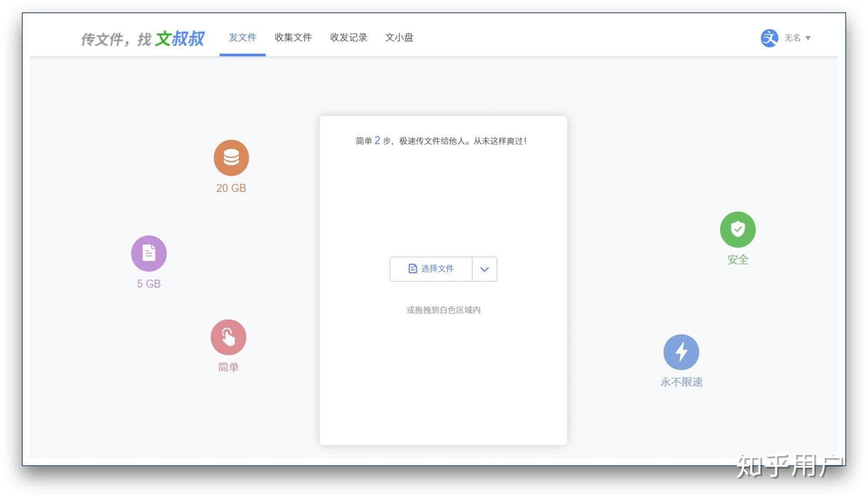Click the purple 5 GB file icon

pyautogui.click(x=149, y=253)
